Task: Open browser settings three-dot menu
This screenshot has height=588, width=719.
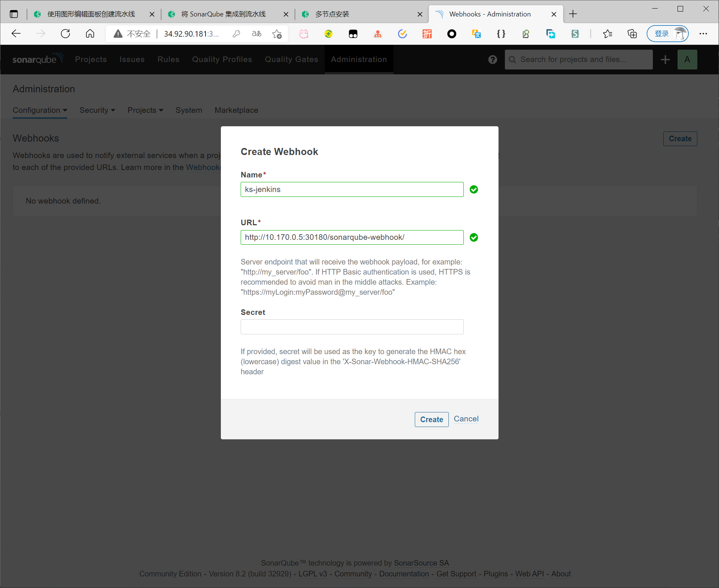Action: tap(703, 34)
